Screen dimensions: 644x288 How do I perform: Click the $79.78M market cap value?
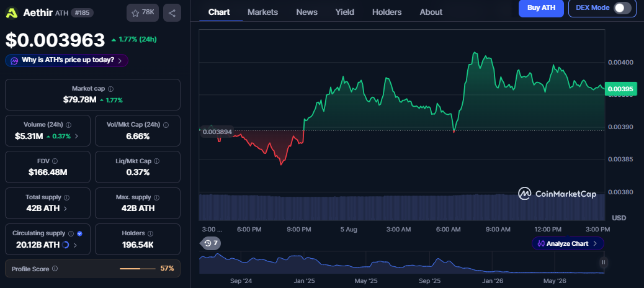pos(79,100)
